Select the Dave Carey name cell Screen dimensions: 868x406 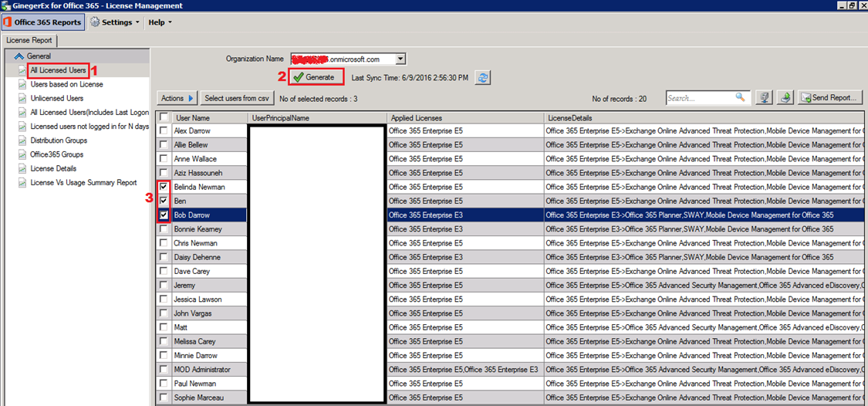pos(209,272)
